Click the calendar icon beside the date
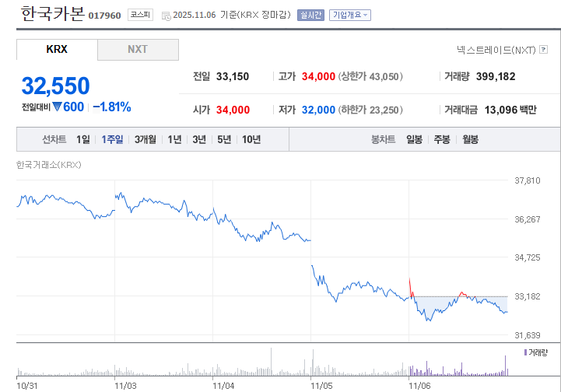 pyautogui.click(x=164, y=15)
